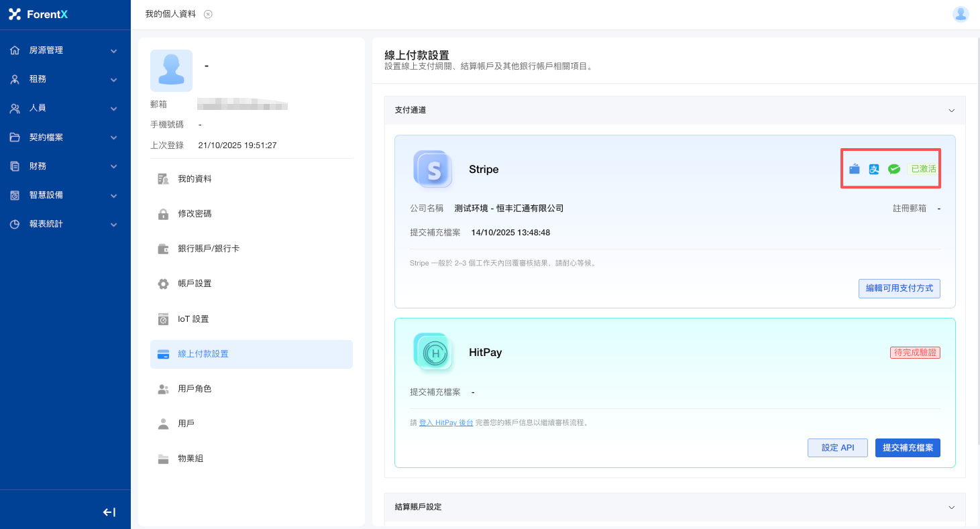Click the HitPay logo icon
This screenshot has height=529, width=980.
tap(433, 352)
